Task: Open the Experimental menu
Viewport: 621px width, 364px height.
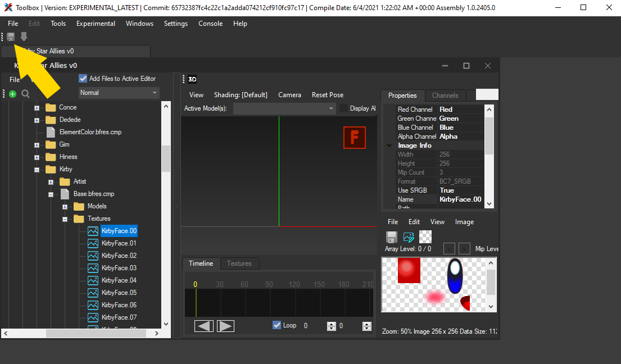Action: pos(96,24)
